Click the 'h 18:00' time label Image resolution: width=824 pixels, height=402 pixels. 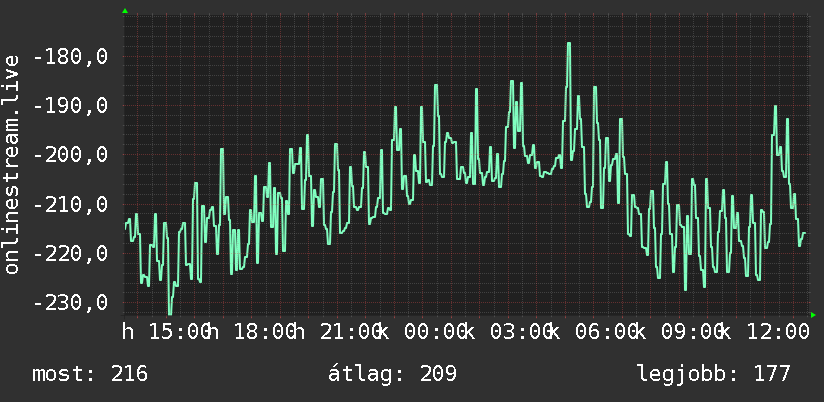[x=251, y=332]
